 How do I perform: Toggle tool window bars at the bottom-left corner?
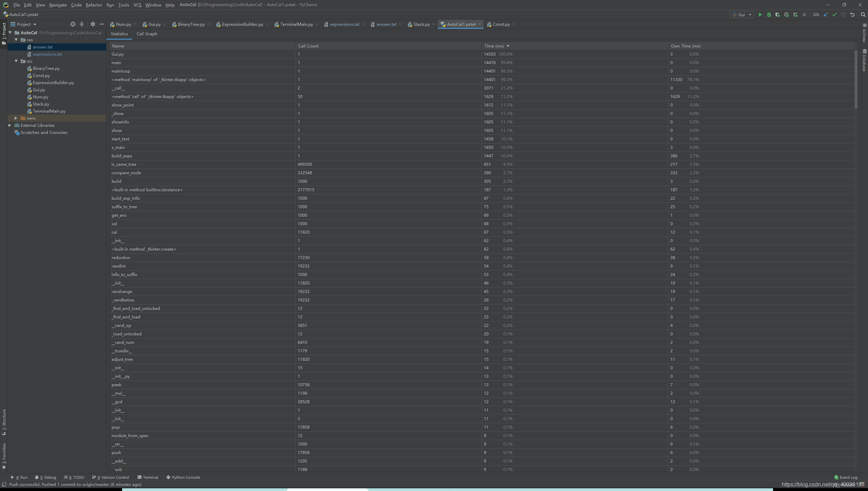4,485
